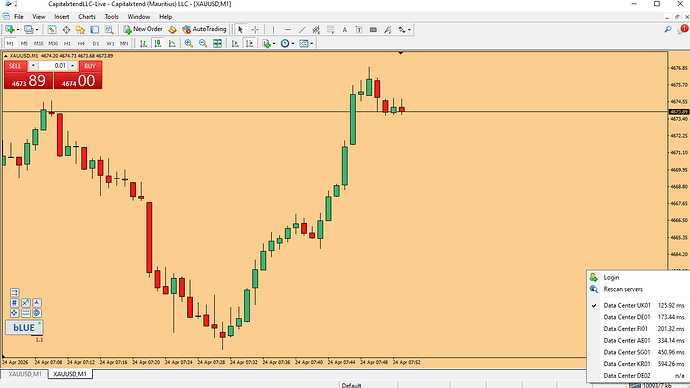
Task: Enable the Crosshair tool
Action: [x=255, y=29]
